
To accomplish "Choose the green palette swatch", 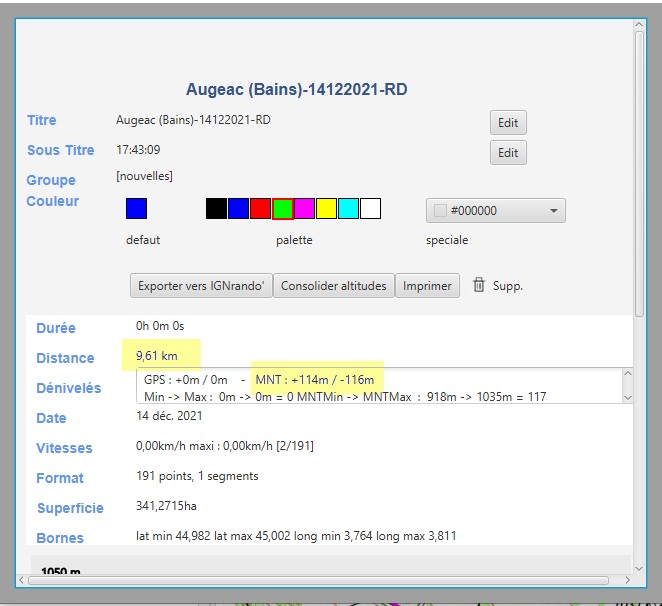I will point(282,209).
